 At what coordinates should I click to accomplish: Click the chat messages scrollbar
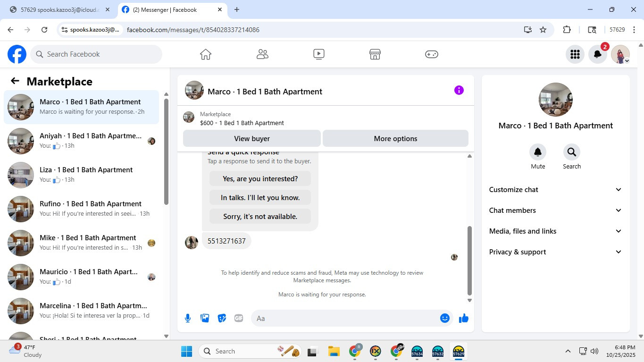(x=469, y=261)
